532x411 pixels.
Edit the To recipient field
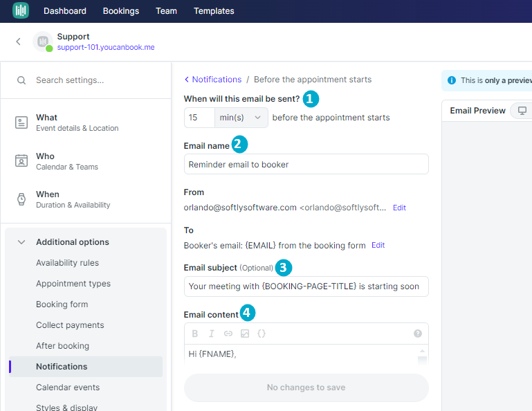tap(378, 245)
